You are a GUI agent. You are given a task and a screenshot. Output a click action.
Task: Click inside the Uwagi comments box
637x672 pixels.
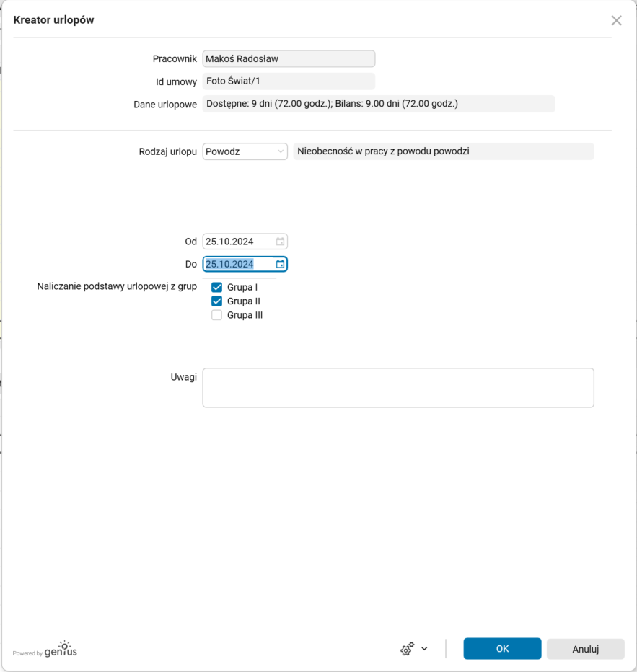coord(397,387)
